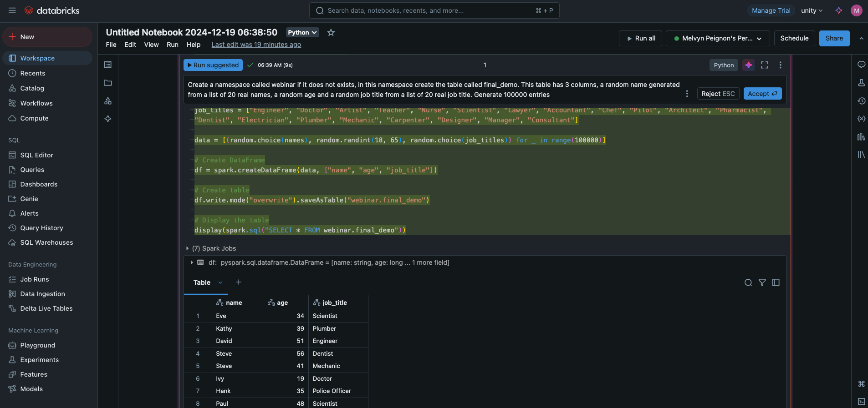This screenshot has width=868, height=408.
Task: Open the Python language dropdown
Action: [302, 32]
